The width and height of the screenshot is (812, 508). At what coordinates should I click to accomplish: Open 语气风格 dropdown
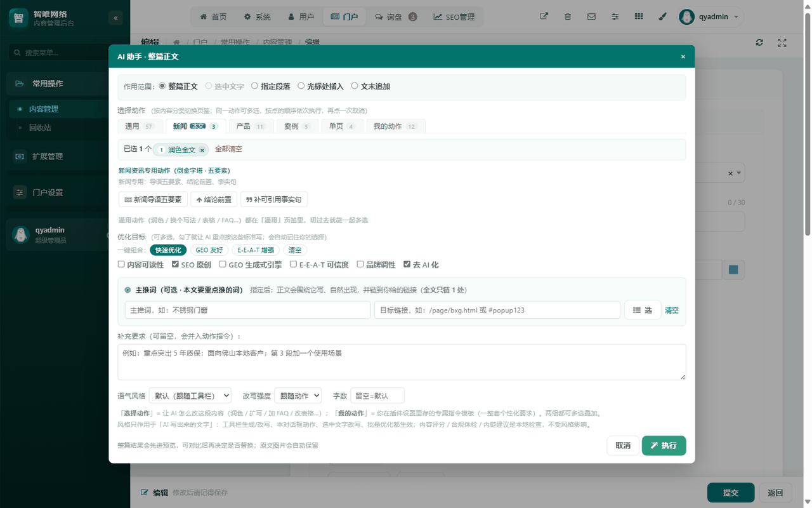coord(190,396)
